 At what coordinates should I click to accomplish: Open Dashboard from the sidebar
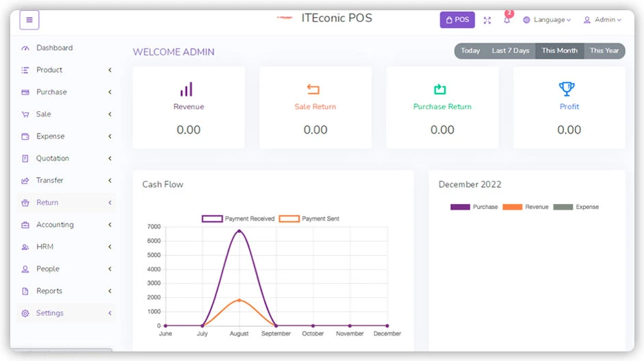pyautogui.click(x=54, y=48)
